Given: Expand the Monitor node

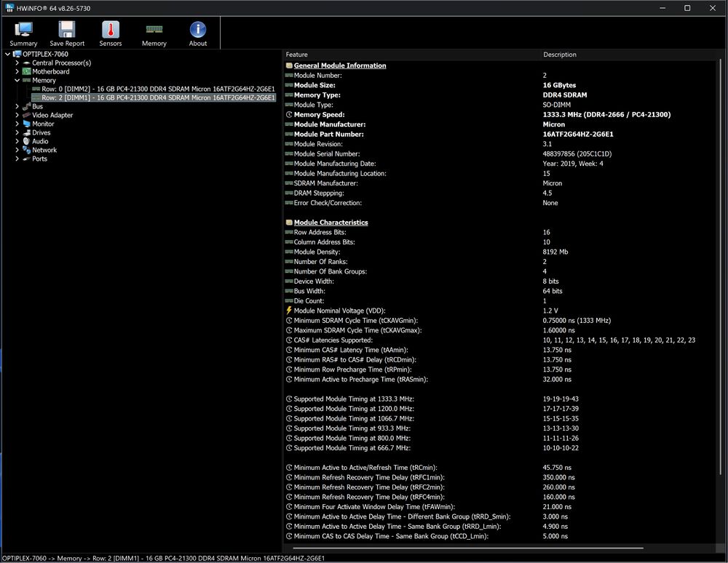Looking at the screenshot, I should pos(17,124).
